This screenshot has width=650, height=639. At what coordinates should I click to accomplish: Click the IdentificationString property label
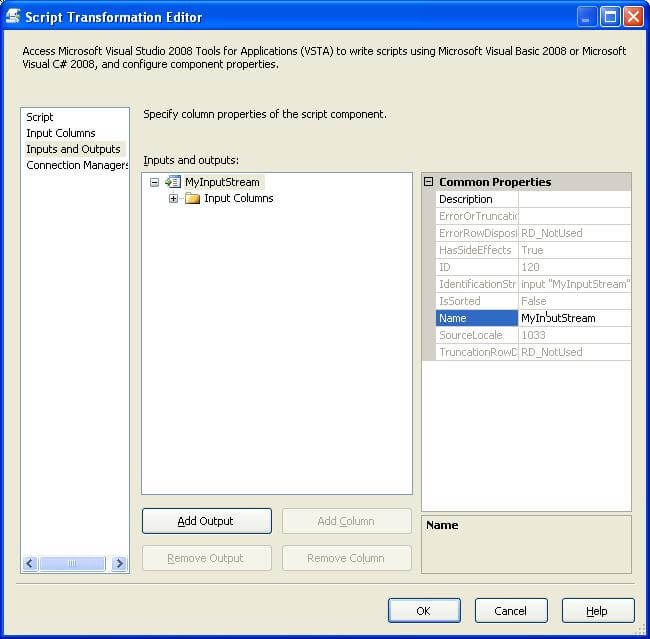pyautogui.click(x=477, y=284)
